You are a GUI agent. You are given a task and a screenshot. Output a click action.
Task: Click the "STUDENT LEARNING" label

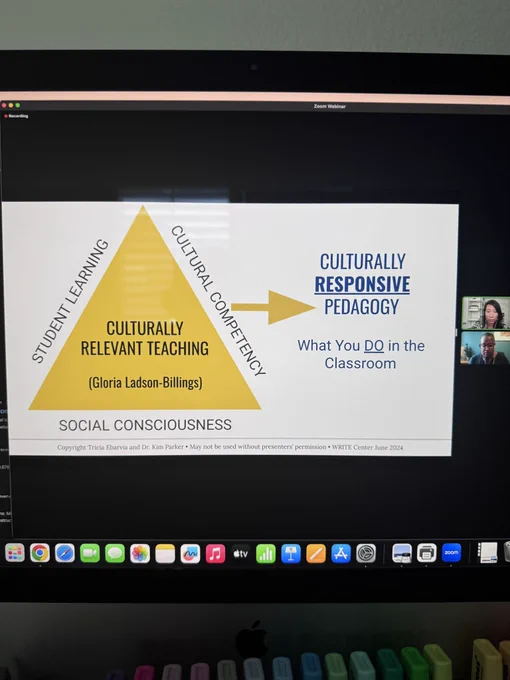click(70, 301)
